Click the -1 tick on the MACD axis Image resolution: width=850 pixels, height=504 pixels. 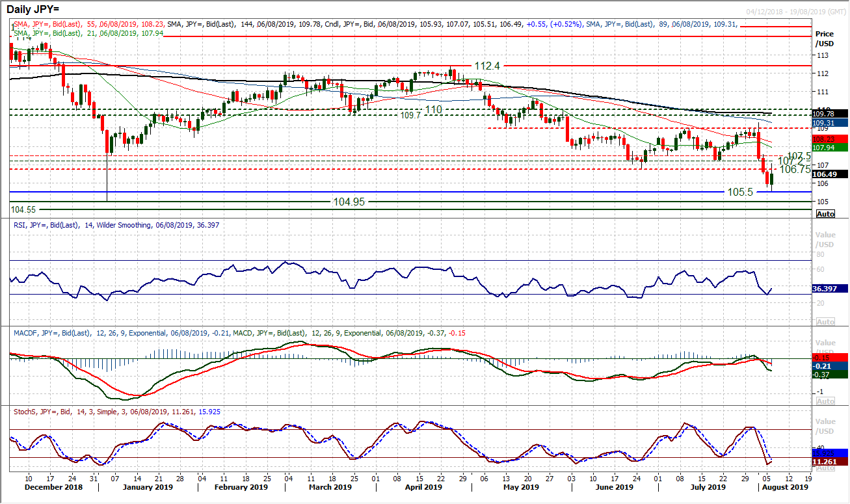pos(821,391)
